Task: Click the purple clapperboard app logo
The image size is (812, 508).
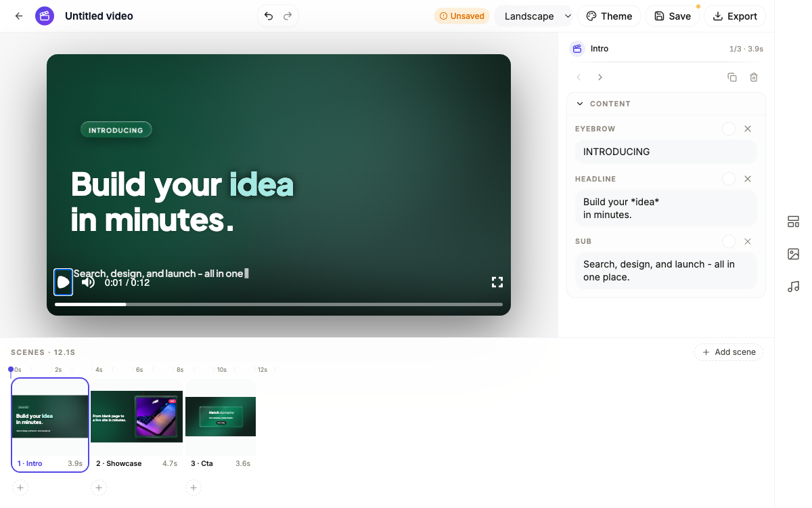Action: pos(45,16)
